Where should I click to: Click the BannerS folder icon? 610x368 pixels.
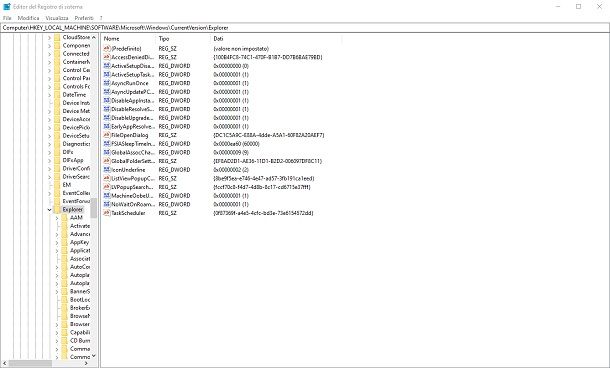pos(65,291)
